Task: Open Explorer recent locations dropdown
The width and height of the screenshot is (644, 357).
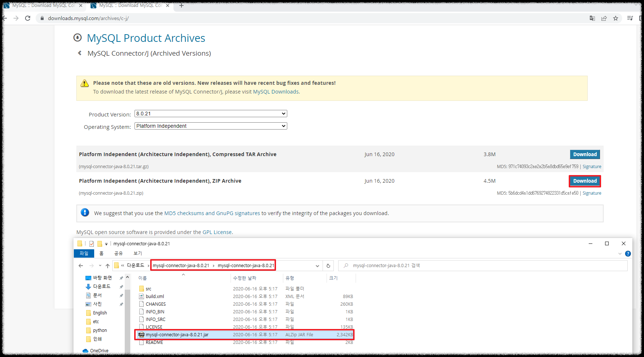Action: coord(100,266)
